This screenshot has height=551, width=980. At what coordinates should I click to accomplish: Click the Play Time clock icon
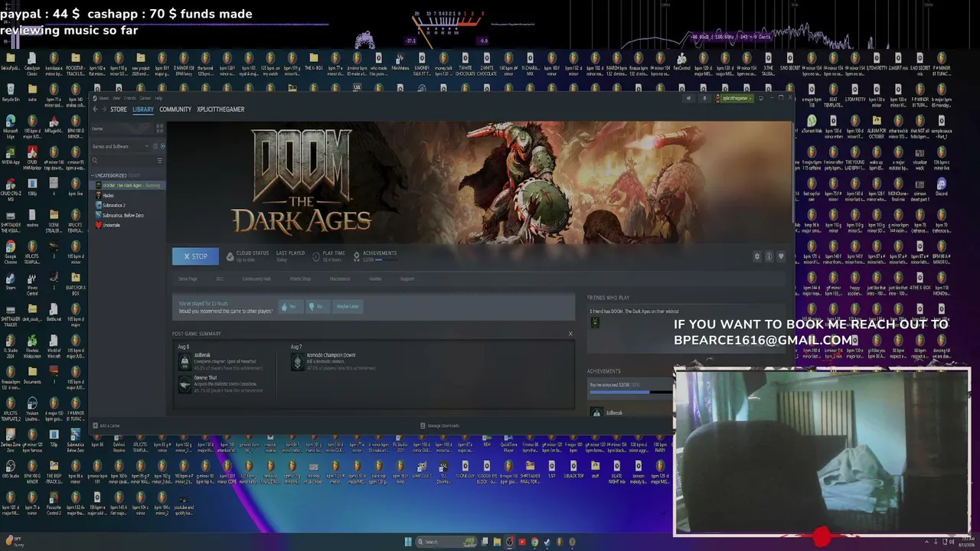click(316, 256)
